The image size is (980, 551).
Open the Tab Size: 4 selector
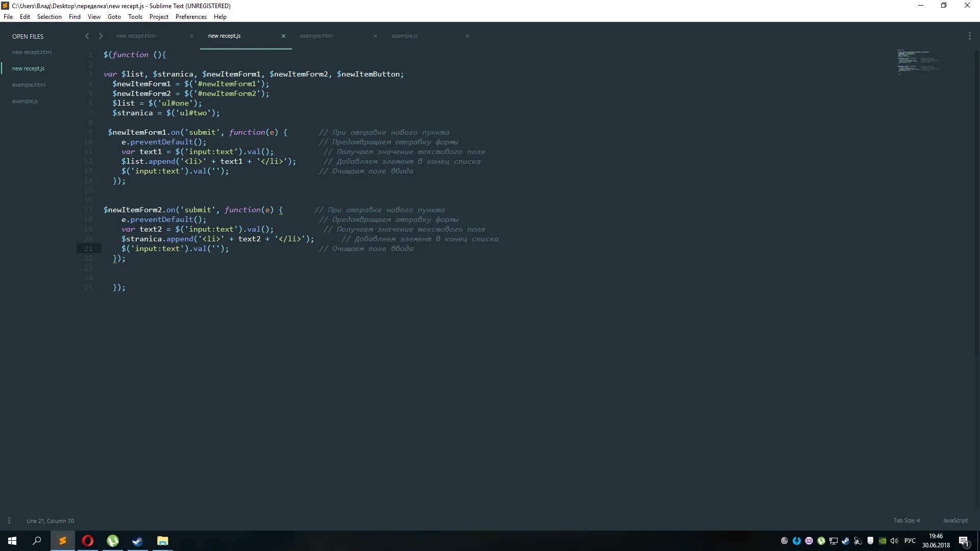[906, 520]
